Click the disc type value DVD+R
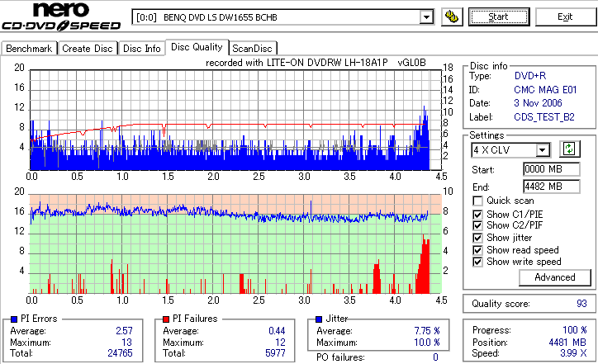598x364 pixels. 530,76
